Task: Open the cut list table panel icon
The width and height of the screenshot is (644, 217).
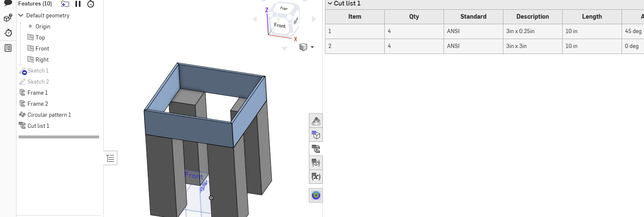Action: [x=316, y=149]
